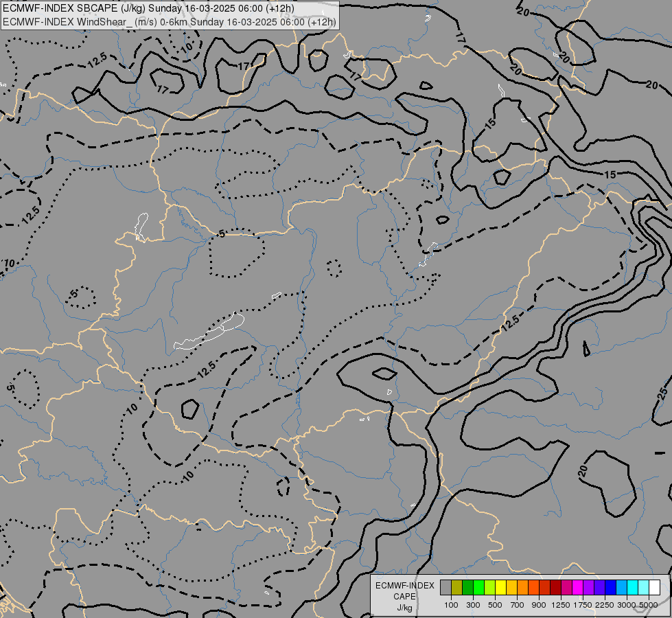Click the '1250' legend tick label

pos(561,605)
